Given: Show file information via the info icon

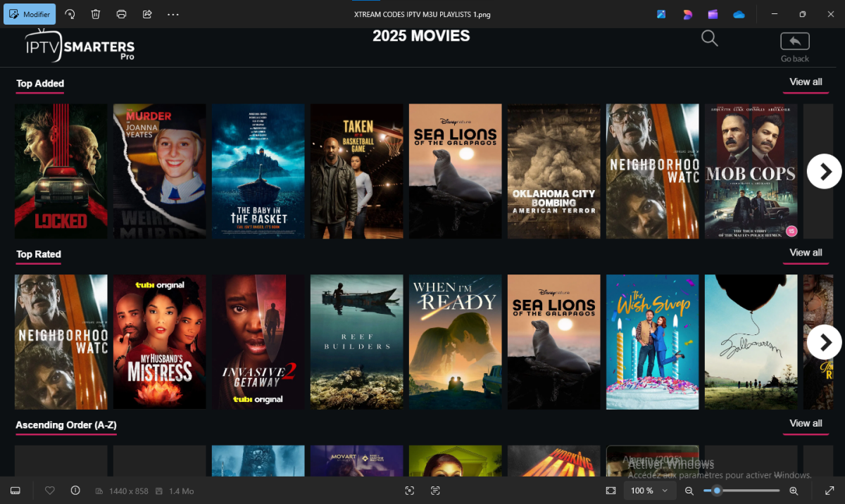Looking at the screenshot, I should click(x=75, y=491).
